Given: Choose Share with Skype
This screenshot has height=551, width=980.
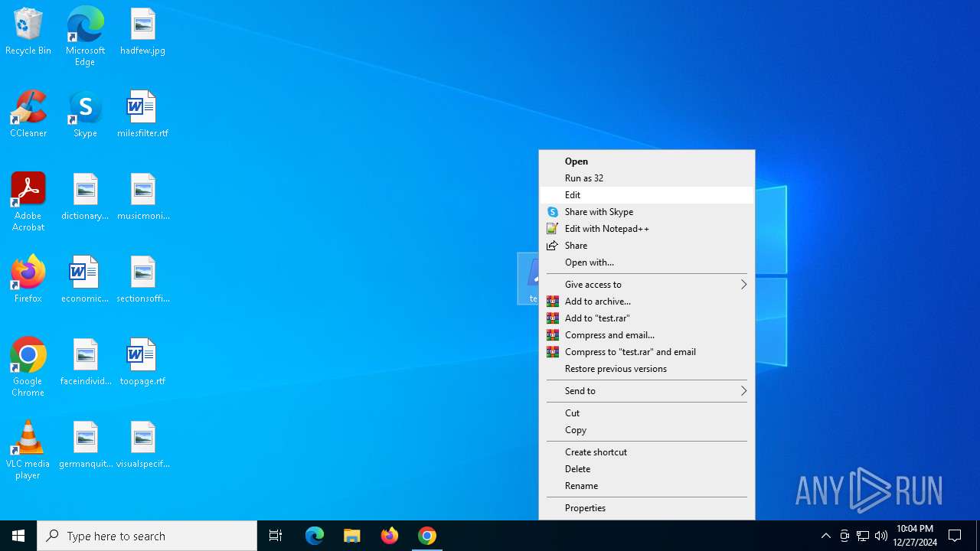Looking at the screenshot, I should (x=647, y=212).
